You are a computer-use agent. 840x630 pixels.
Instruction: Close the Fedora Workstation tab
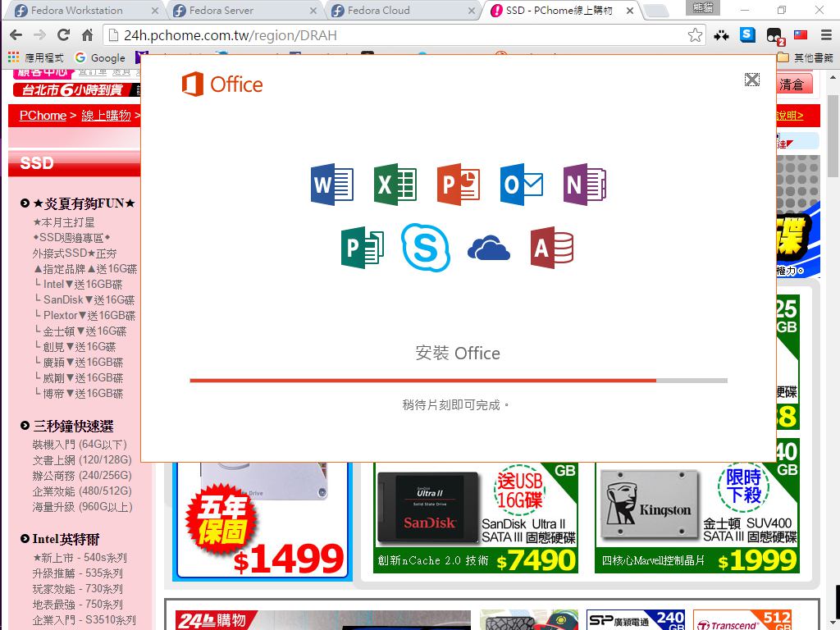tap(155, 10)
